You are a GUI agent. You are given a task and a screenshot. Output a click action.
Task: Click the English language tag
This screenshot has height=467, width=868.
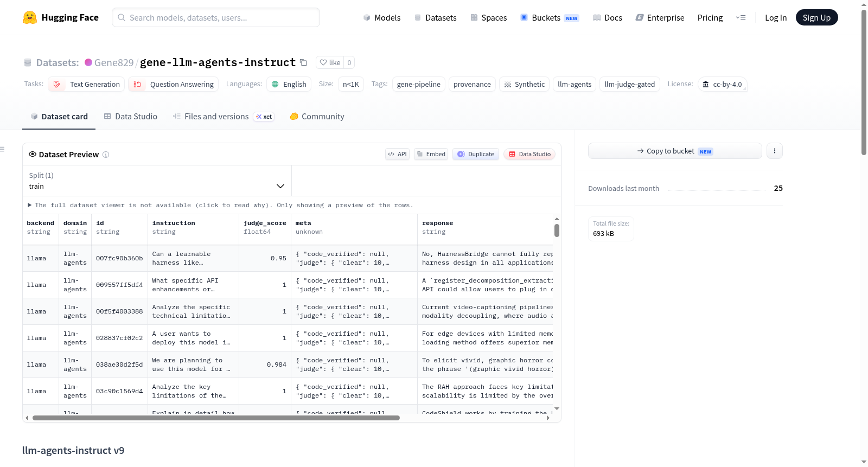289,84
